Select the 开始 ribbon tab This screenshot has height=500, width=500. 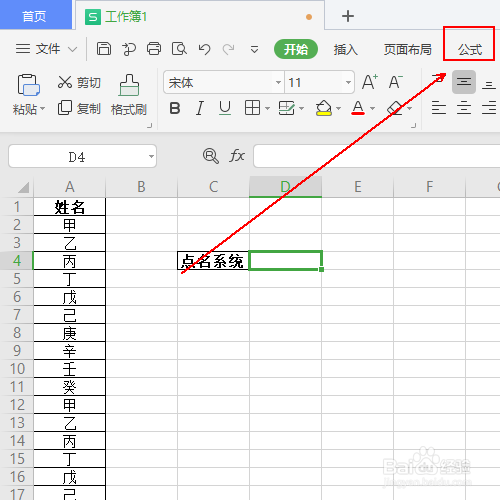tap(296, 49)
